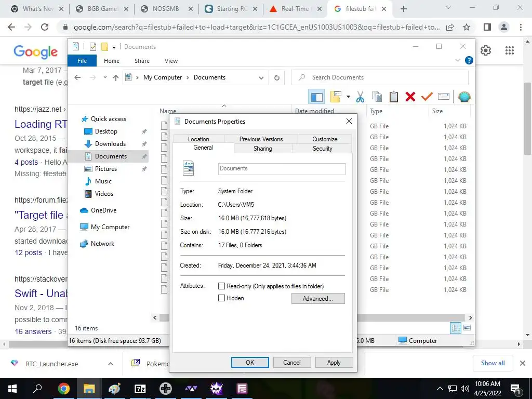Open the notification center icon

(x=515, y=389)
